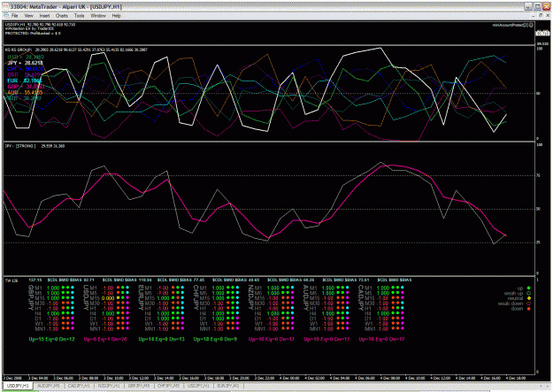Viewport: 553px width, 392px height.
Task: Click 'Up=15 Eq=0 Dn=12' summary under GBPJPY
Action: (52, 339)
